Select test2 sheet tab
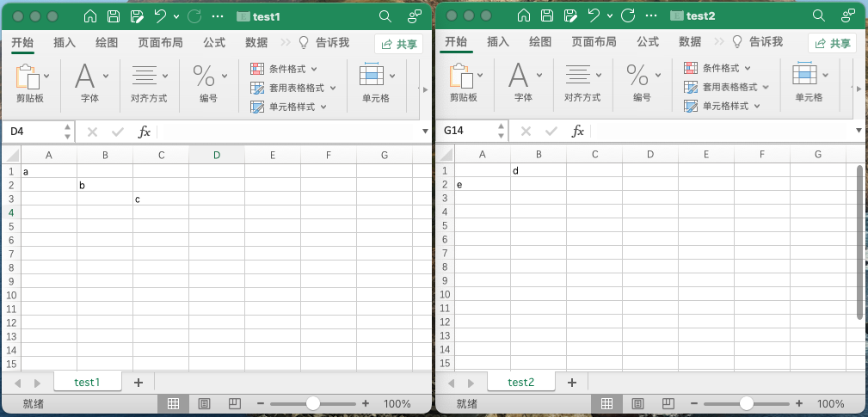 520,382
